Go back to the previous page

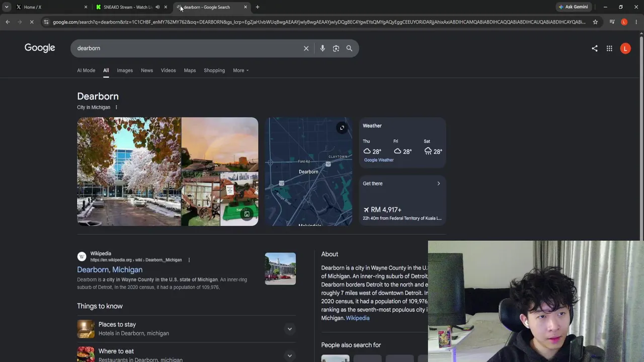coord(8,22)
